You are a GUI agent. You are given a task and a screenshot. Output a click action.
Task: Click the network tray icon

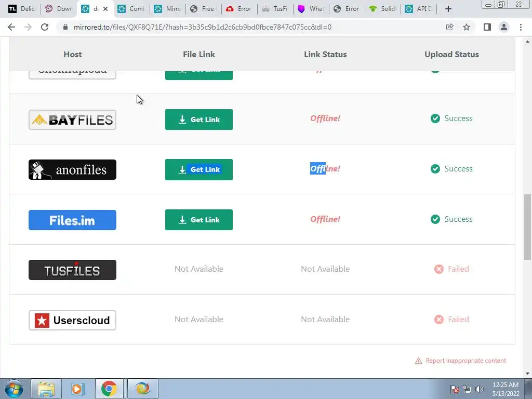[467, 389]
